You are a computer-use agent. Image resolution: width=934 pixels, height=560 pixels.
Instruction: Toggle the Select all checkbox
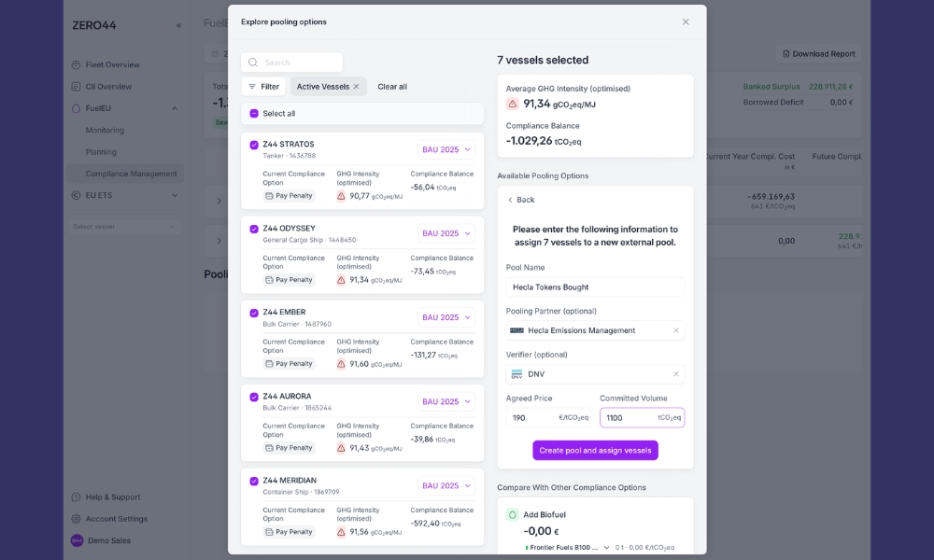254,114
